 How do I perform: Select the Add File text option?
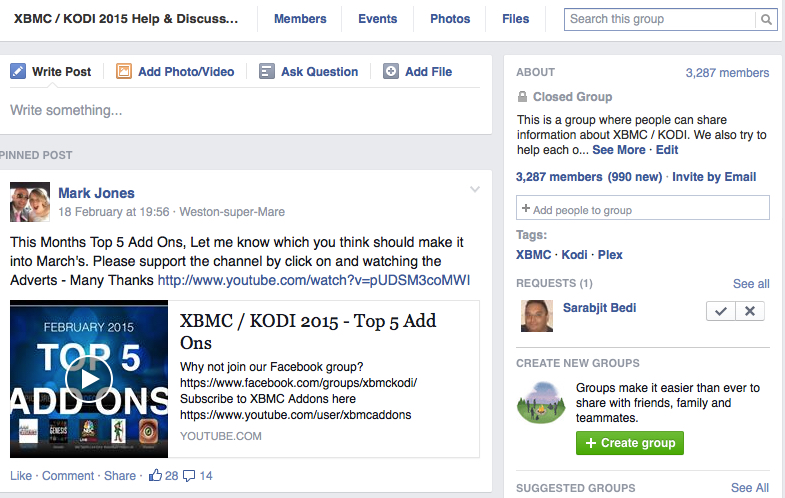point(429,72)
